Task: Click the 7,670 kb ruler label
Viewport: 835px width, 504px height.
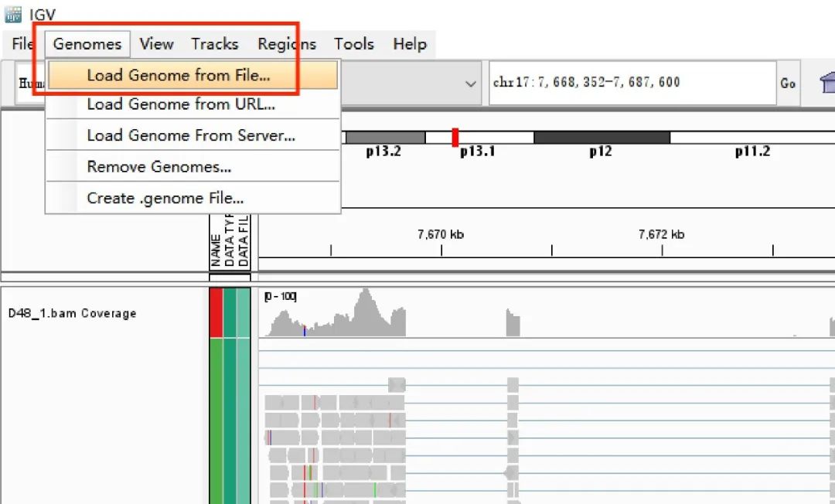Action: pyautogui.click(x=441, y=234)
